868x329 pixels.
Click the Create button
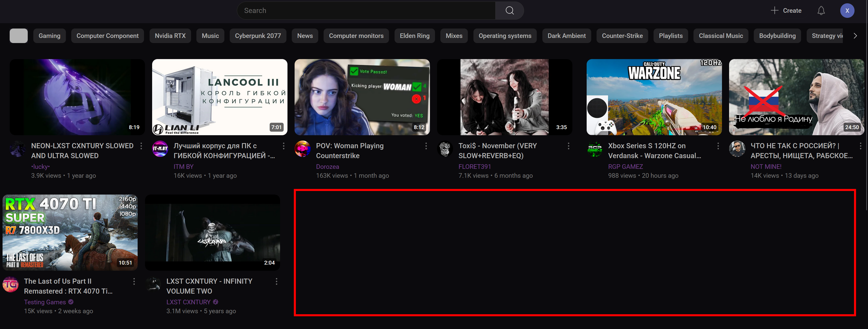click(786, 10)
